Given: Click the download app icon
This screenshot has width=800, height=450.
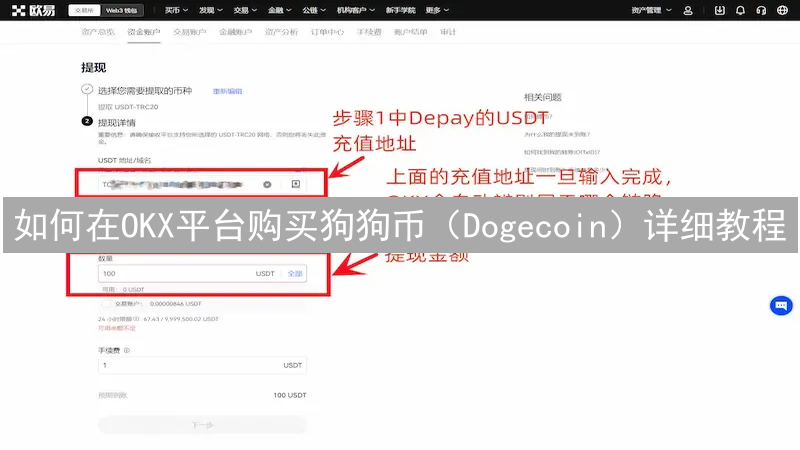Looking at the screenshot, I should (719, 10).
